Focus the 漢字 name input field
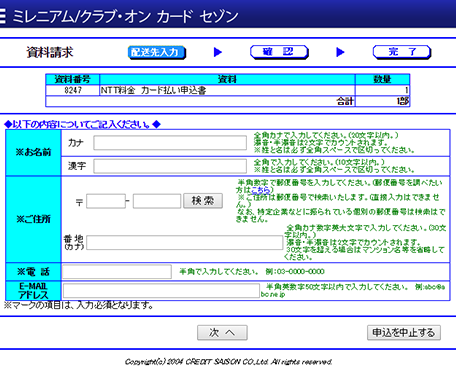Image resolution: width=456 pixels, height=384 pixels. pyautogui.click(x=170, y=166)
